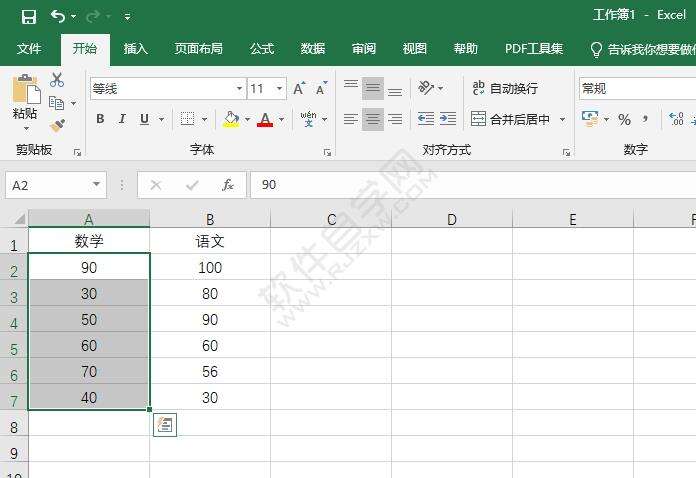Open the underline style dropdown arrow
Screen dimensions: 696x478
(x=162, y=119)
